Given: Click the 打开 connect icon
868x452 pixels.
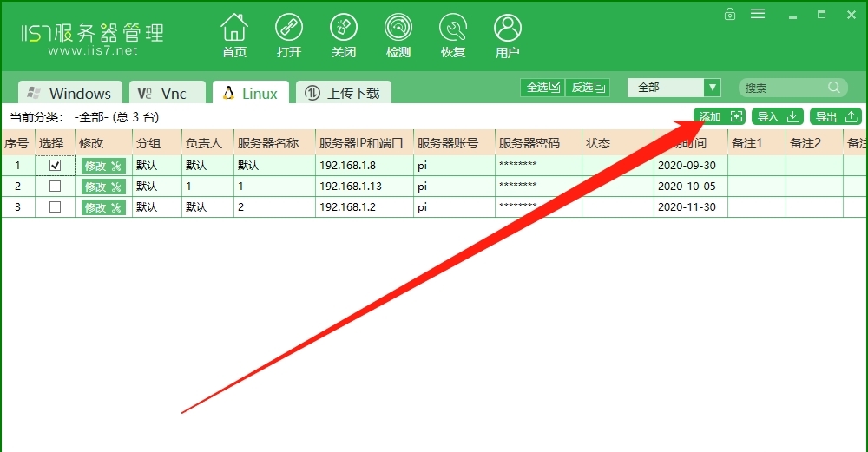Looking at the screenshot, I should (289, 36).
